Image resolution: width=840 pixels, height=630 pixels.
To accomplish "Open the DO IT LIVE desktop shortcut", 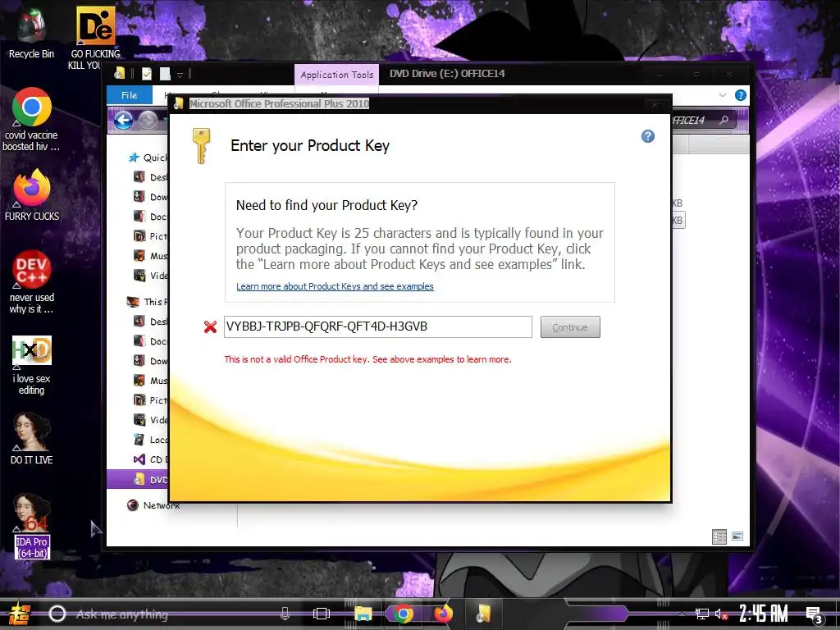I will click(32, 438).
